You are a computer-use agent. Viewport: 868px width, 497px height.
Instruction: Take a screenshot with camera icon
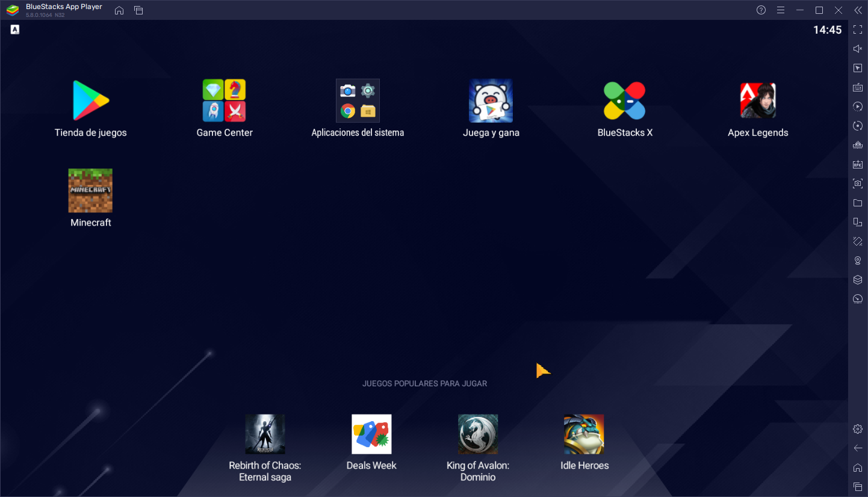[x=858, y=184]
